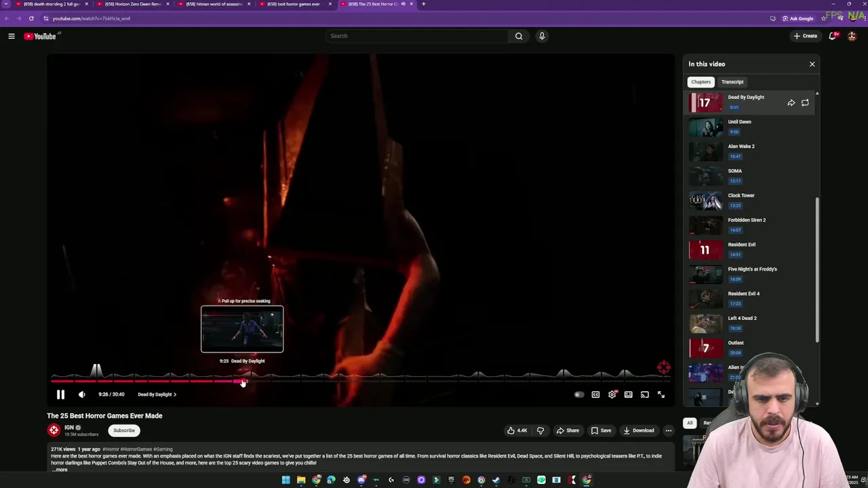This screenshot has width=868, height=488.
Task: Pause the video playback
Action: pos(60,394)
